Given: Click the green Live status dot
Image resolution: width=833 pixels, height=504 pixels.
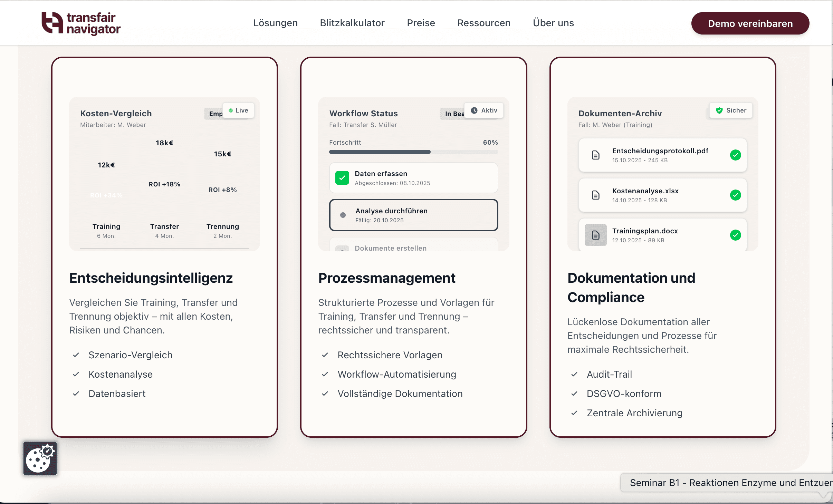Looking at the screenshot, I should [231, 110].
